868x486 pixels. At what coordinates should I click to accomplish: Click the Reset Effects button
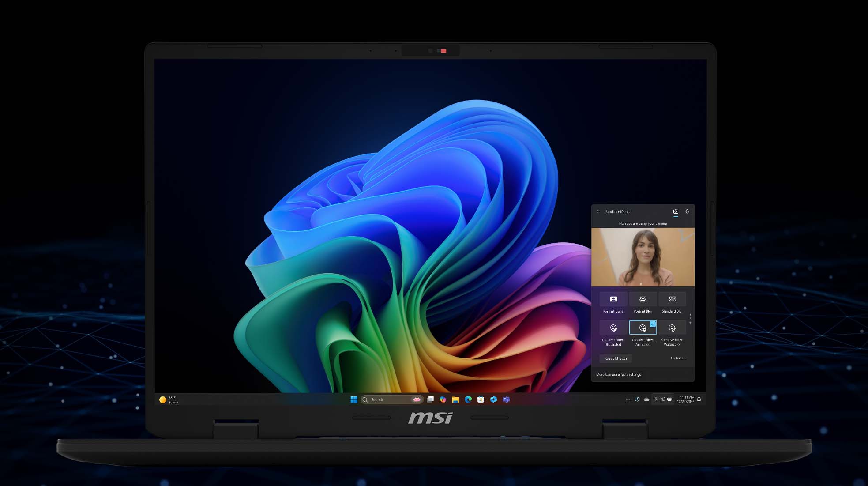point(615,358)
